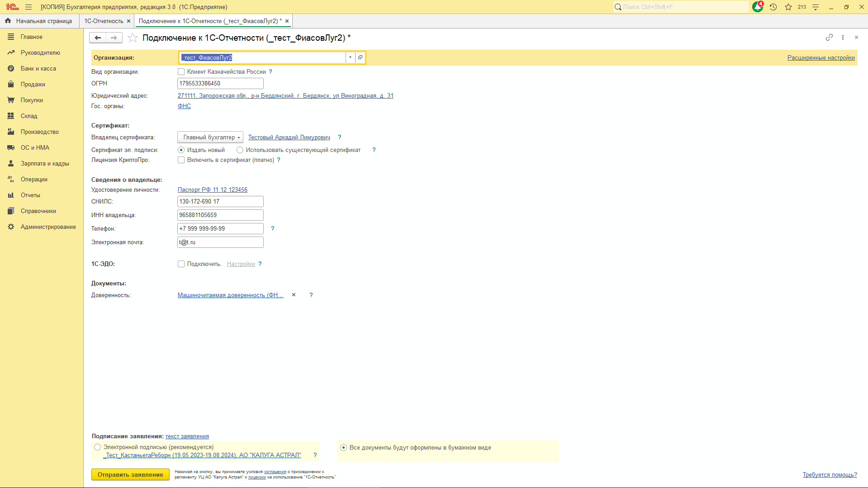Open the соглашения link in footer
The height and width of the screenshot is (488, 868).
(x=275, y=471)
